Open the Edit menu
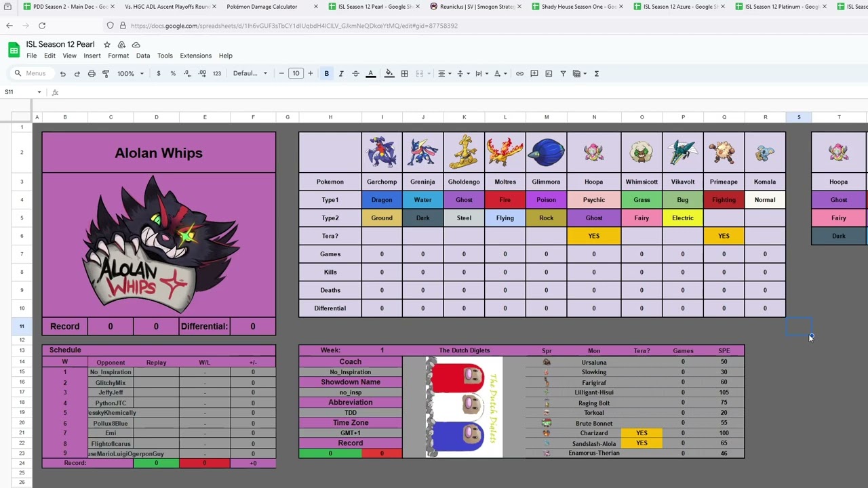868x488 pixels. point(50,56)
